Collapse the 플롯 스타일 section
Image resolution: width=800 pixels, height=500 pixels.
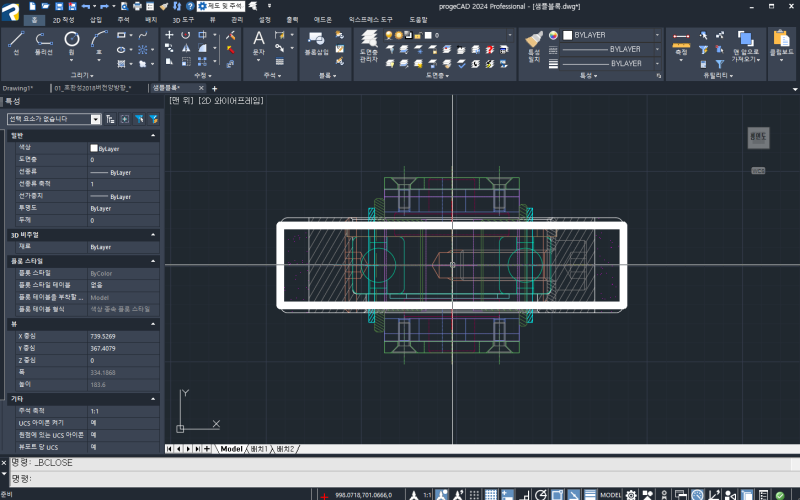[153, 261]
